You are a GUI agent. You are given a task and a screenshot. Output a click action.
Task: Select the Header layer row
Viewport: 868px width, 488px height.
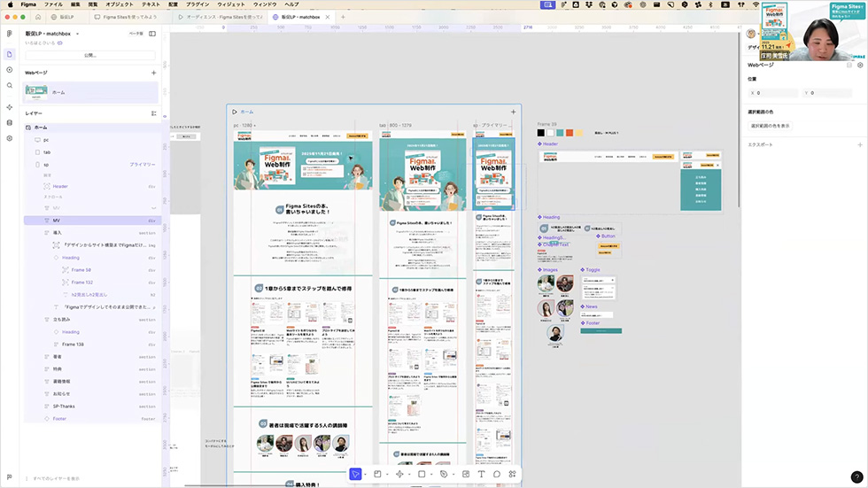(91, 187)
